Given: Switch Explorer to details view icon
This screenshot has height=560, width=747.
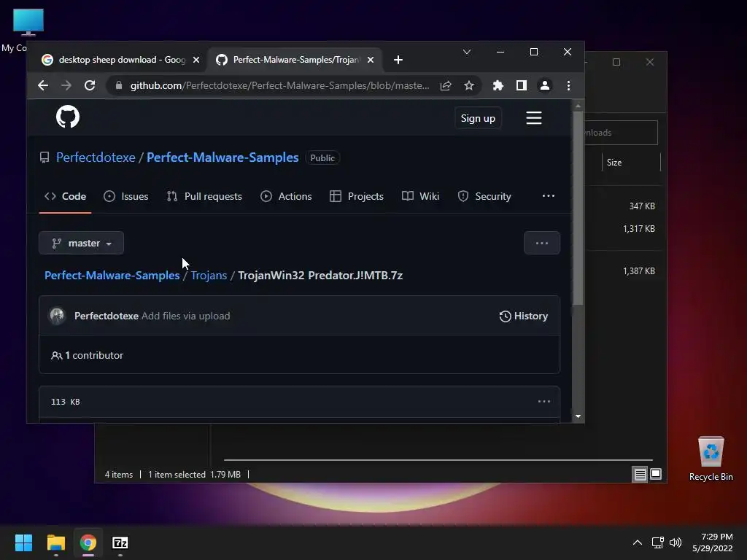Looking at the screenshot, I should click(x=640, y=474).
